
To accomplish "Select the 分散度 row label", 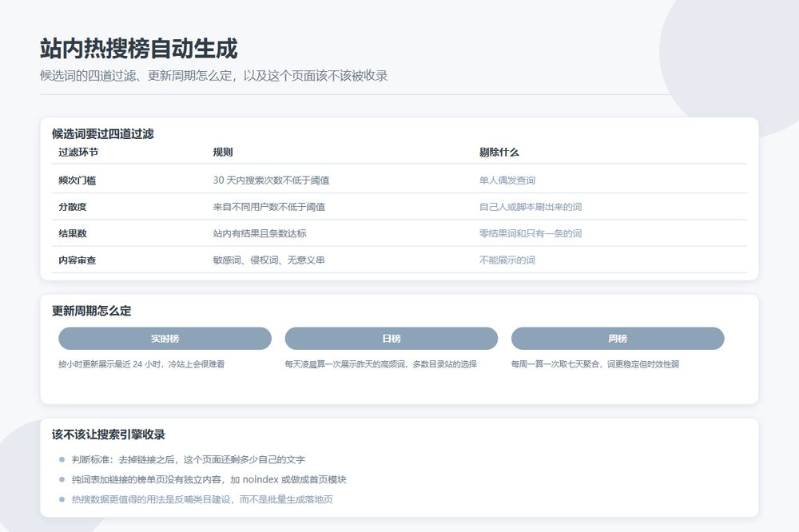I will tap(73, 207).
